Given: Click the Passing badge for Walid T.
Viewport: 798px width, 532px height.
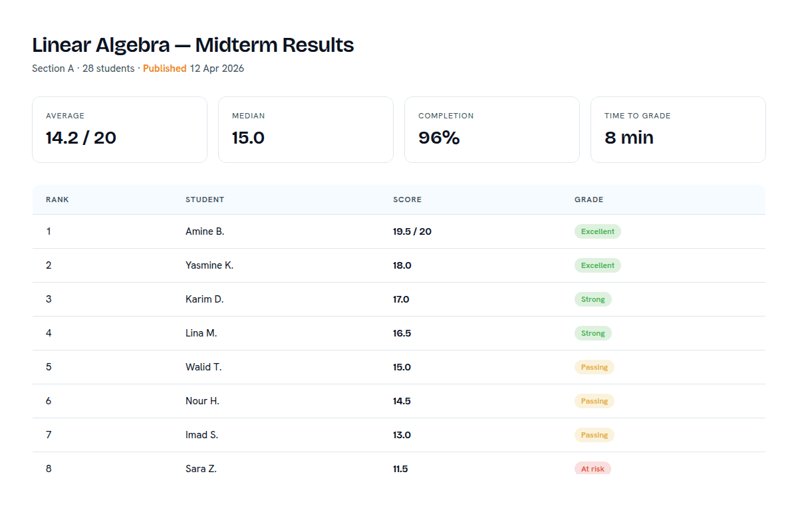Looking at the screenshot, I should tap(594, 367).
